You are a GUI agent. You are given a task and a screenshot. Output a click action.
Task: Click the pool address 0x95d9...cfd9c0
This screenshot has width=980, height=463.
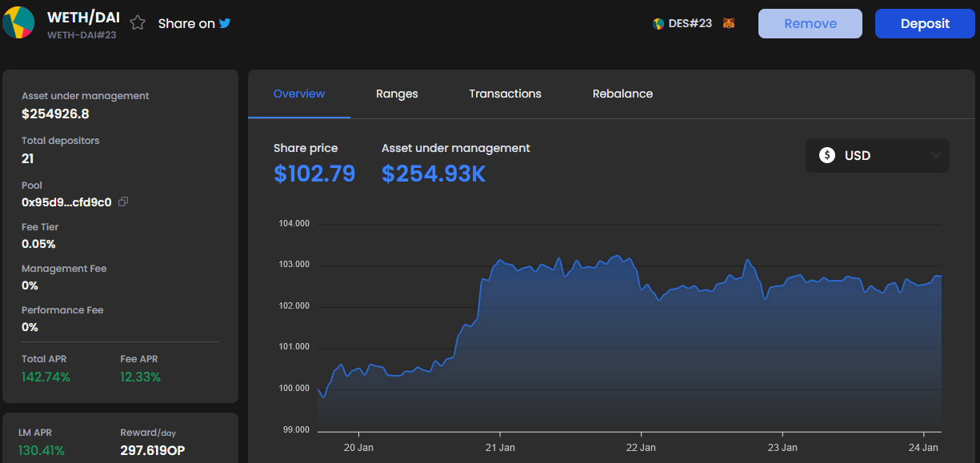pos(66,202)
